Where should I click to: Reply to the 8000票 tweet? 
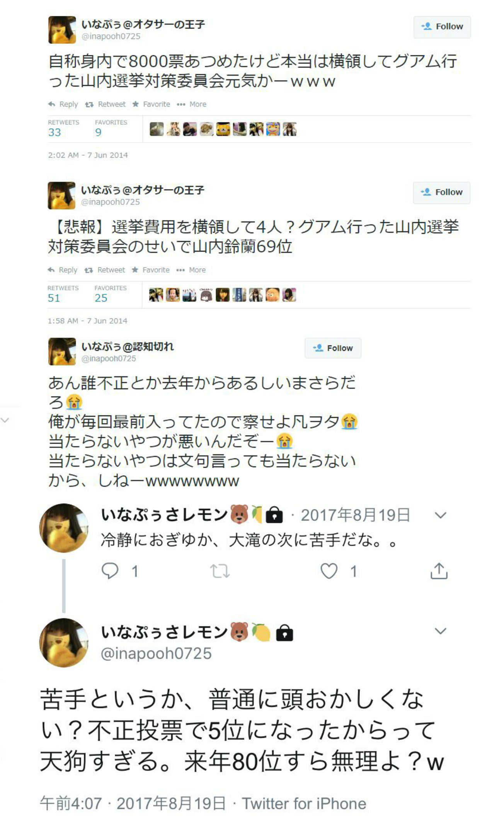point(63,104)
